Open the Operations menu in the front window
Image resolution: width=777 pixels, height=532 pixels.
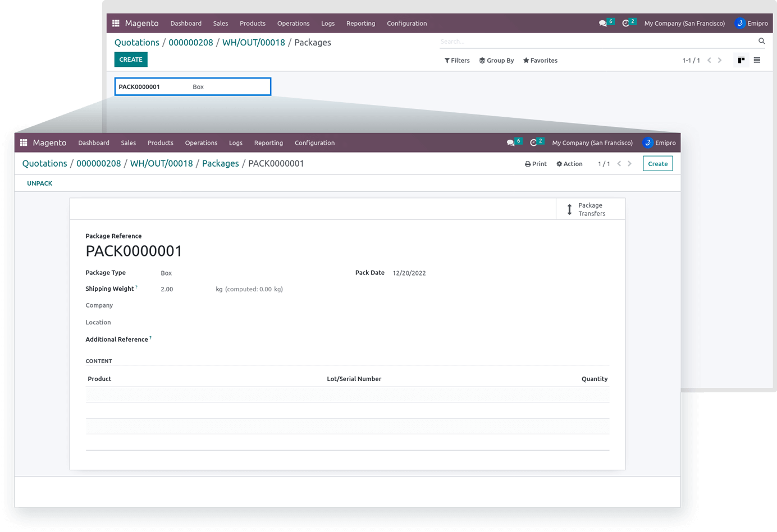point(201,143)
